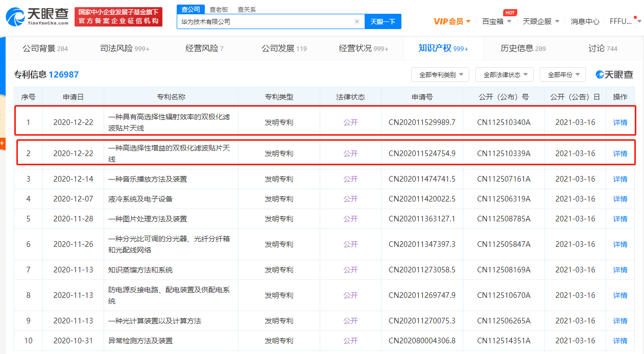Click patent name 知识蒸馏方法和系统
This screenshot has height=354, width=644.
140,270
